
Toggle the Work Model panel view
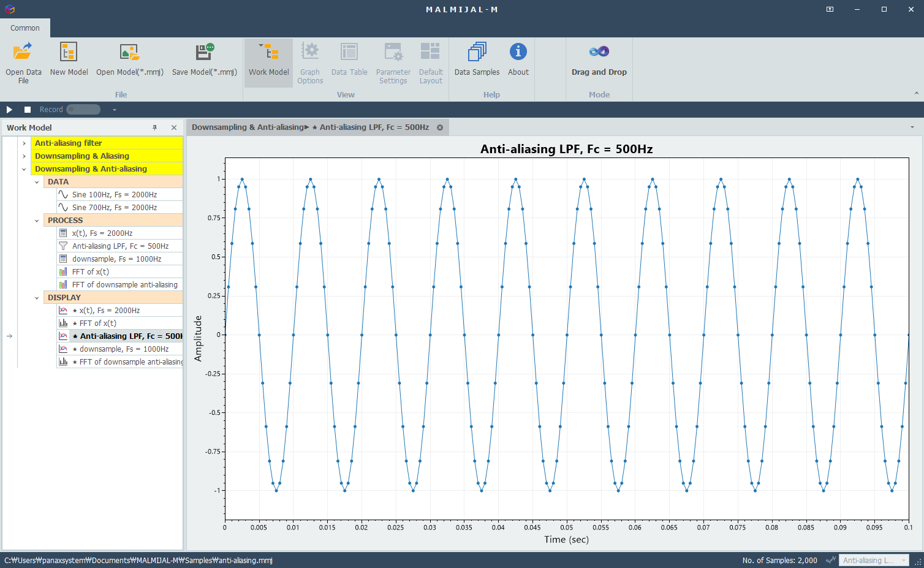pyautogui.click(x=268, y=63)
